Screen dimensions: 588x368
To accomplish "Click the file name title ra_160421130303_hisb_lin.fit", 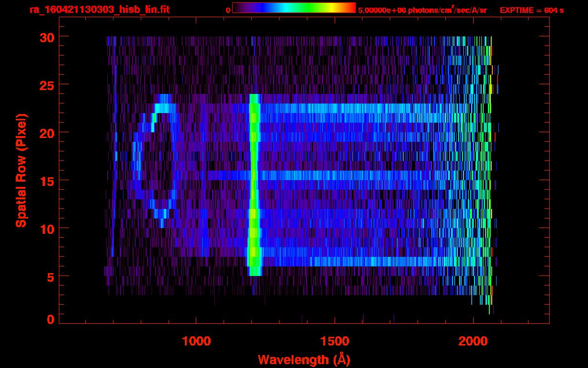I will pos(100,10).
